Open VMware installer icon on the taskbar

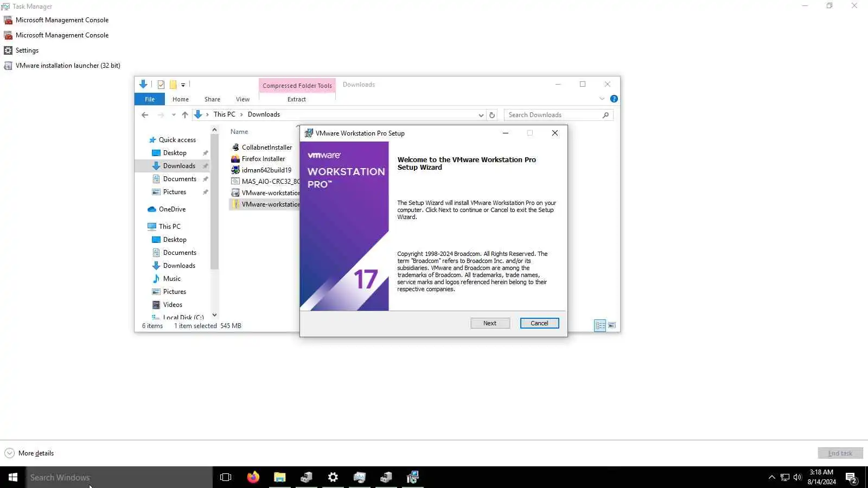(413, 477)
